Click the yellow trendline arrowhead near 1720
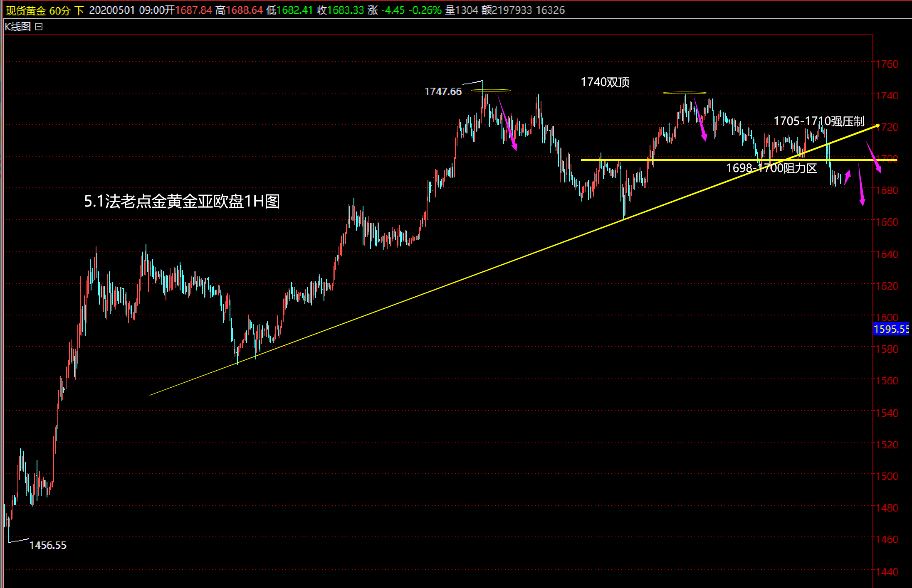 click(x=877, y=125)
